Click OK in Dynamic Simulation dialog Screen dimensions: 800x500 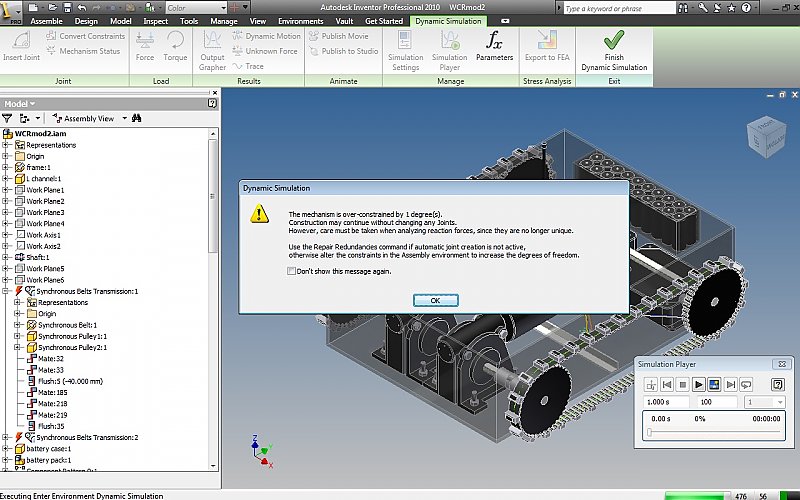click(x=436, y=301)
